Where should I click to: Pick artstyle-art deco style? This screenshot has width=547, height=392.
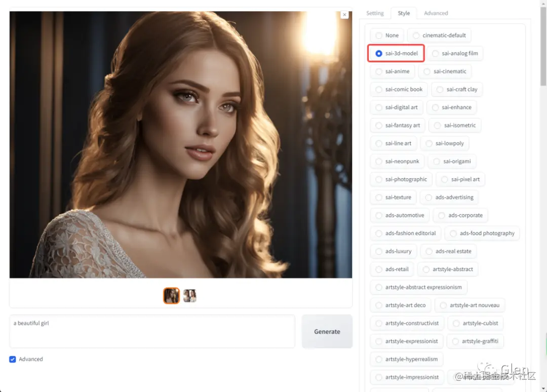pos(401,305)
